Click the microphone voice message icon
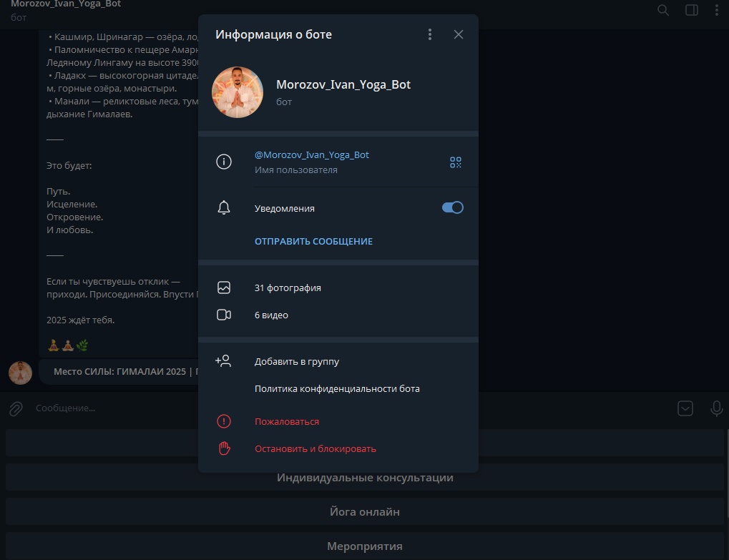 [716, 408]
